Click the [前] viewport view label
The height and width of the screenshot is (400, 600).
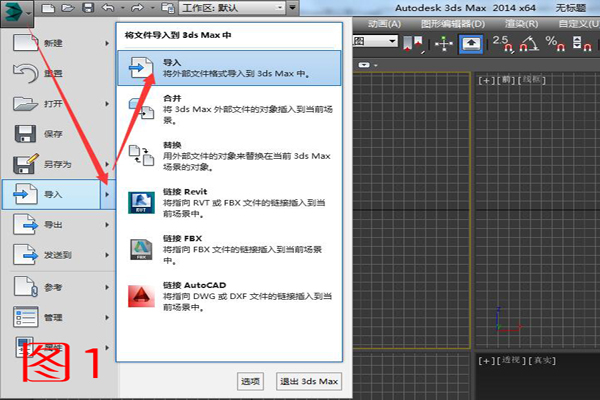point(505,80)
